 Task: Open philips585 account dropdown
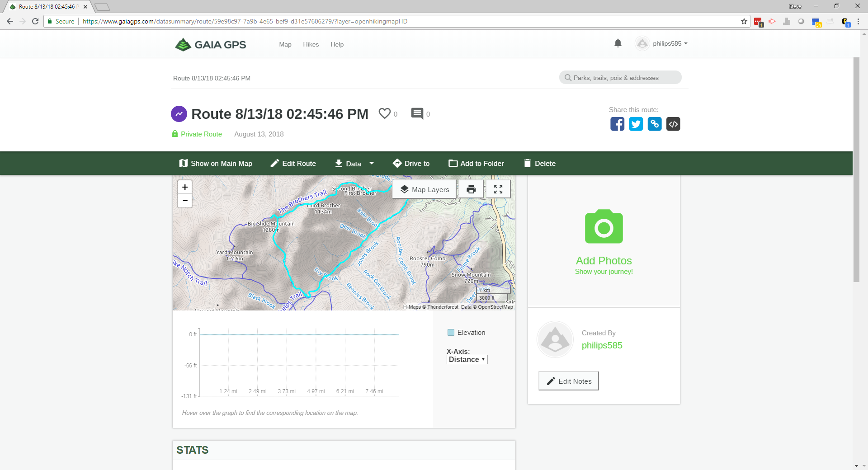coord(662,44)
